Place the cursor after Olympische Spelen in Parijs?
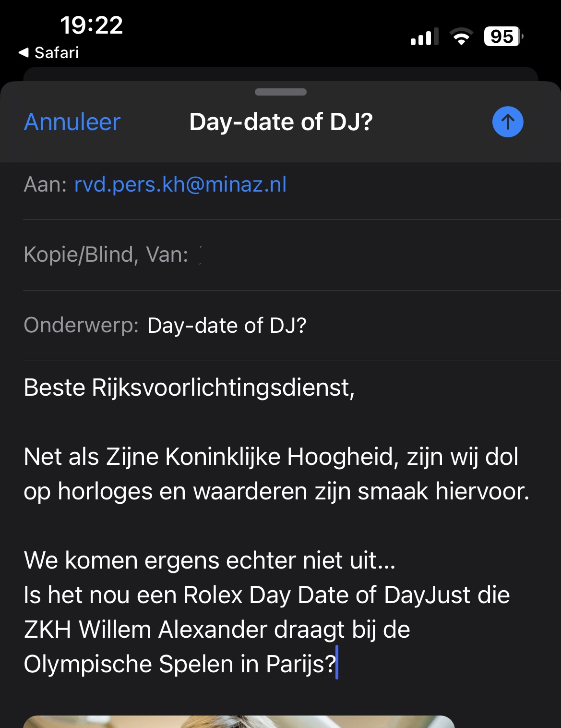Viewport: 561px width, 728px height. (x=336, y=664)
